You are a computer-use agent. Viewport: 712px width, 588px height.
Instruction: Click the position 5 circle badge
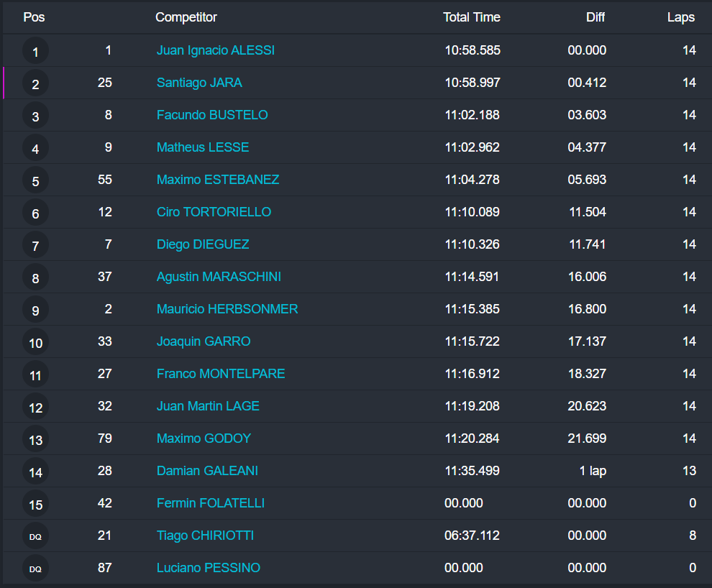point(35,180)
